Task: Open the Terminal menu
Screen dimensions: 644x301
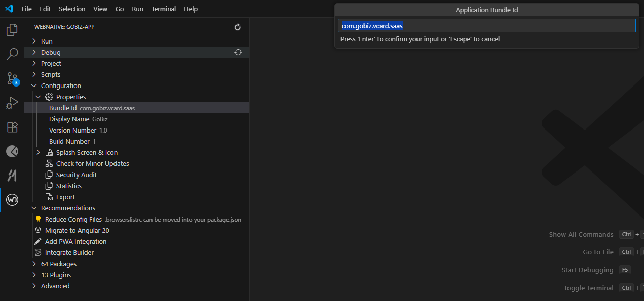Action: (164, 9)
